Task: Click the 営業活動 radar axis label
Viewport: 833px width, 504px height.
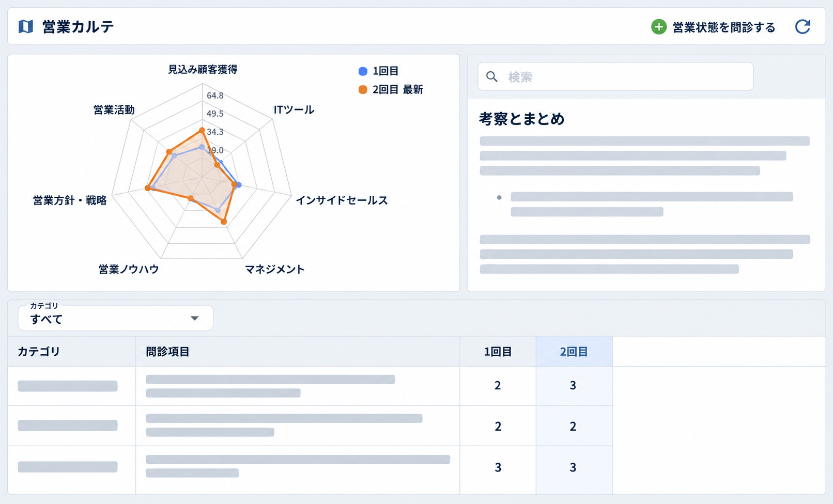Action: coord(114,110)
